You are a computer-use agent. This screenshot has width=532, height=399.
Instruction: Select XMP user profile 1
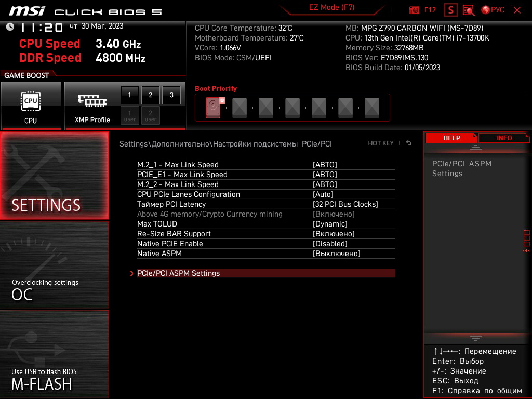[x=129, y=115]
